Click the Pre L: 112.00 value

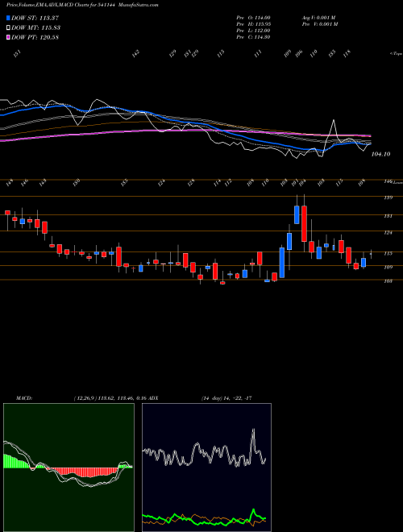tap(253, 31)
